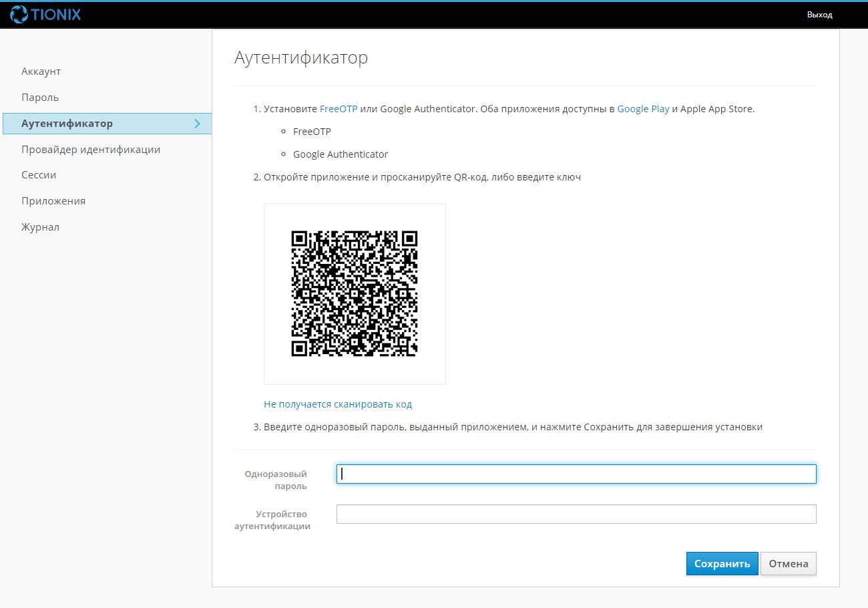868x608 pixels.
Task: Select Аутентификатор in the sidebar
Action: (x=107, y=124)
